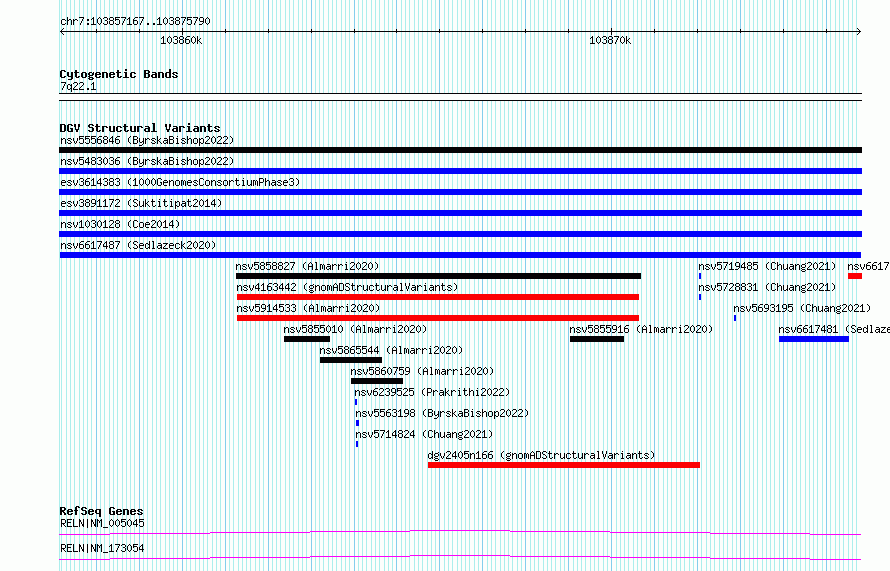Open the RELN|NM_173054 gene label
890x571 pixels.
coord(102,548)
